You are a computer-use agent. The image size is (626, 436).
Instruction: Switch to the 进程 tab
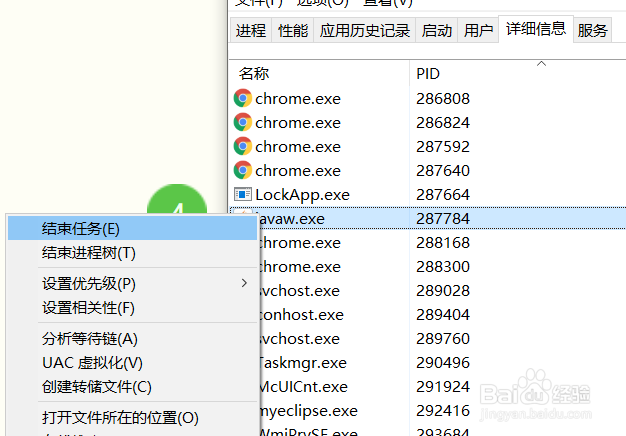251,30
